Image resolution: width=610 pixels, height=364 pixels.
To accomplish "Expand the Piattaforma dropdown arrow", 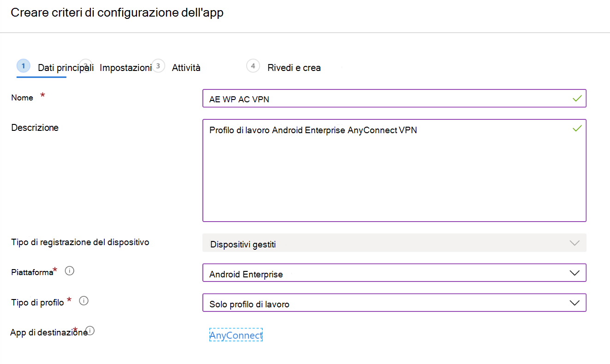I will pyautogui.click(x=574, y=273).
